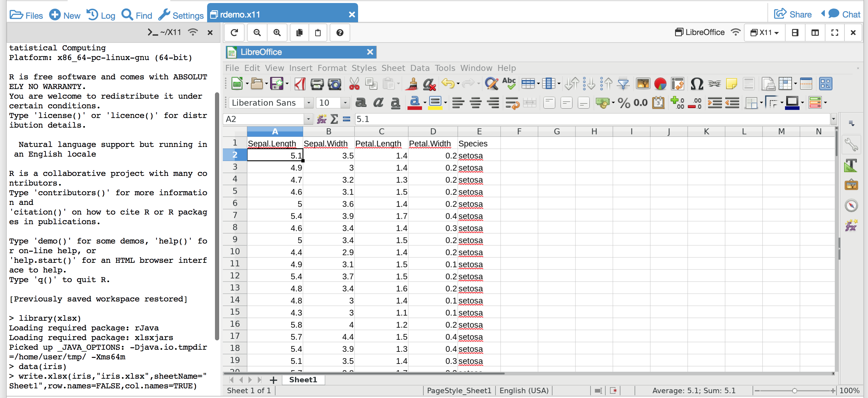Click the AutoFilter funnel icon
868x398 pixels.
tap(623, 84)
